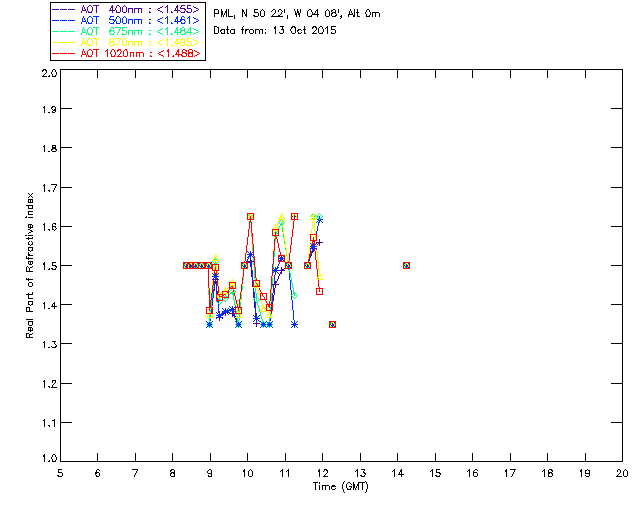Click the y-axis tick label 1.7
The width and height of the screenshot is (640, 512).
[49, 188]
